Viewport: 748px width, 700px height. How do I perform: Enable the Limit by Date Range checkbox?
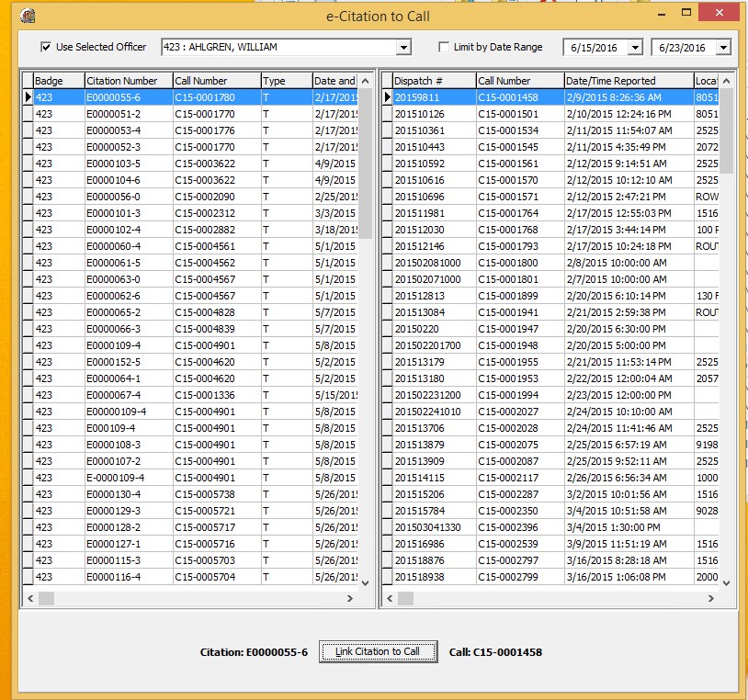tap(445, 47)
